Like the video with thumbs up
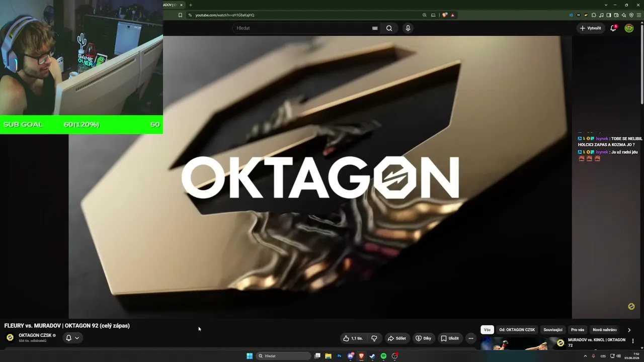 pyautogui.click(x=353, y=338)
